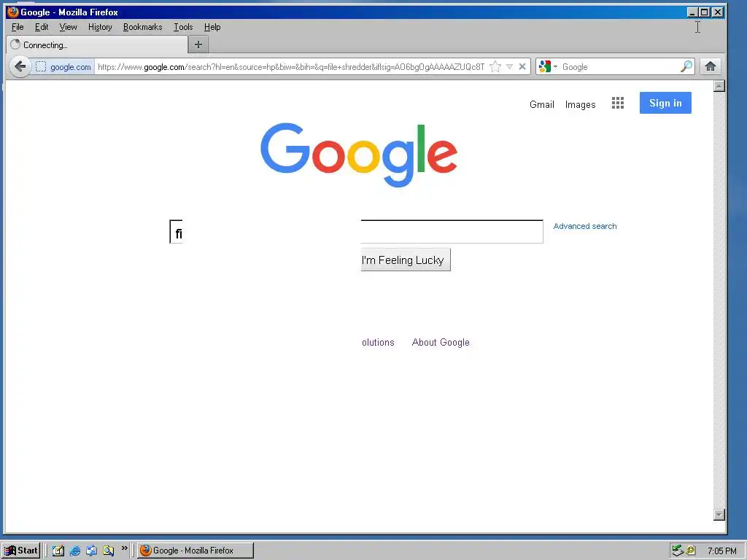The width and height of the screenshot is (747, 560).
Task: Click the magnifying glass search icon
Action: point(686,66)
